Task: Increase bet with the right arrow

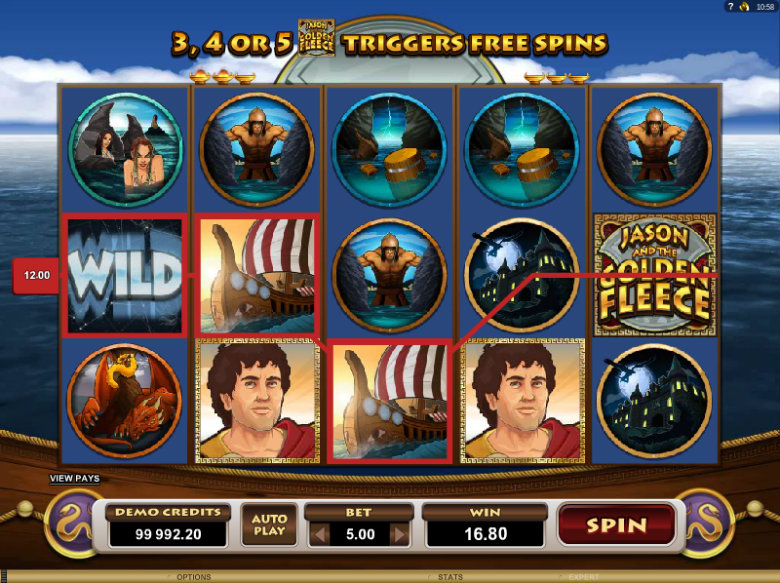Action: pyautogui.click(x=399, y=535)
